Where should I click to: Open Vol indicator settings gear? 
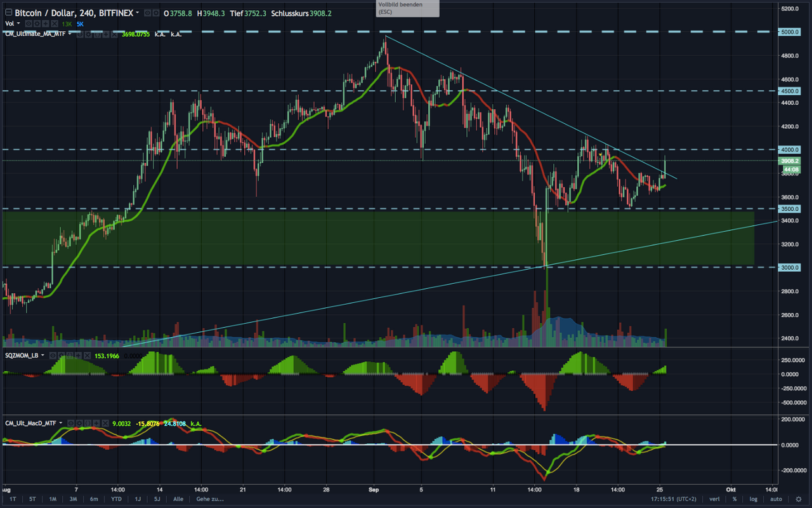coord(37,23)
